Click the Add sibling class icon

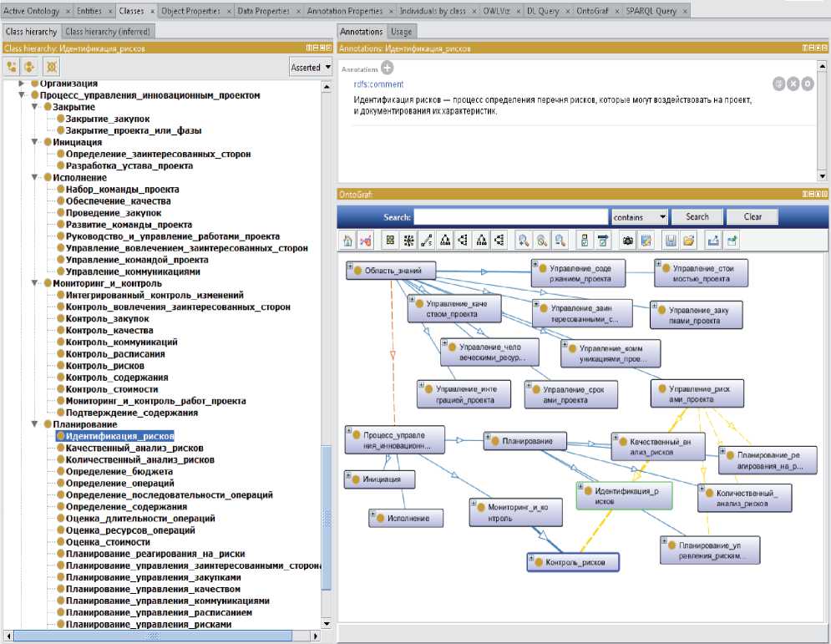31,67
